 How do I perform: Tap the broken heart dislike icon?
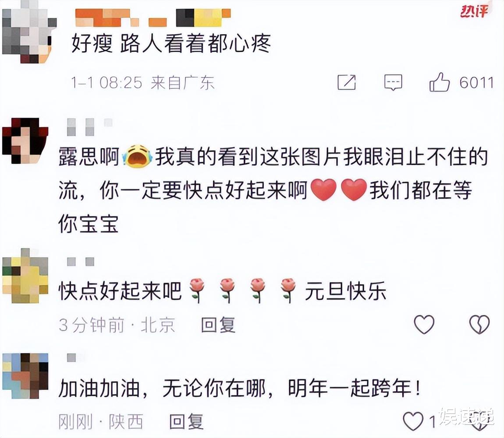point(479,324)
